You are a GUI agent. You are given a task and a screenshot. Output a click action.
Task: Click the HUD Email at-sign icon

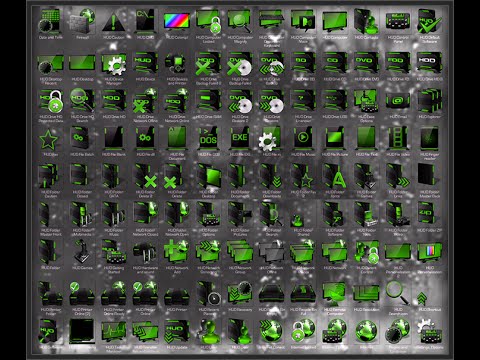398,101
